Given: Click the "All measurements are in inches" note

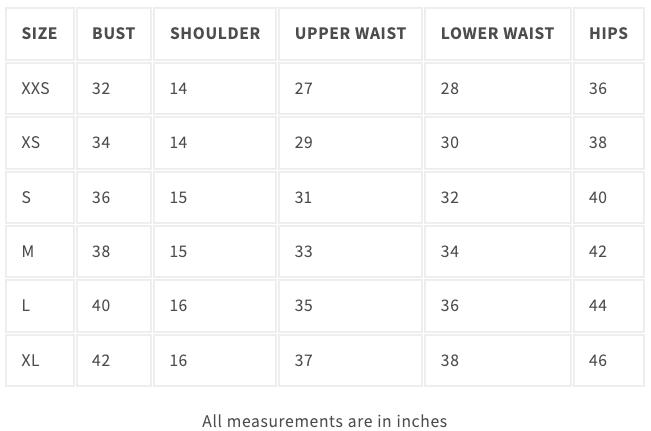Looking at the screenshot, I should click(324, 421).
